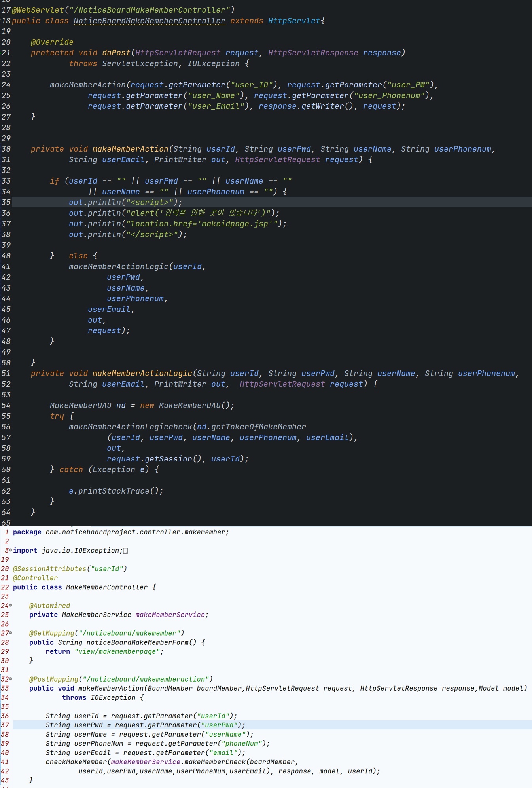Click the @Controller annotation on line 21
The height and width of the screenshot is (788, 532).
click(35, 578)
